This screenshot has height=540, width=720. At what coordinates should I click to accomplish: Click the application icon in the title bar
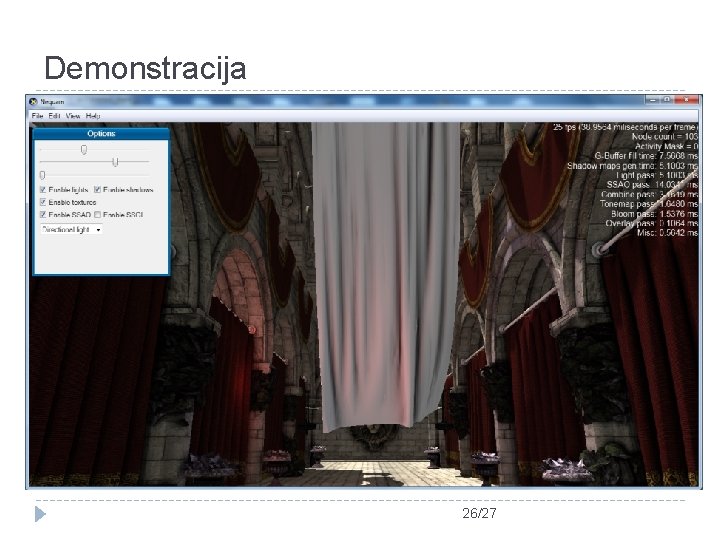(33, 101)
